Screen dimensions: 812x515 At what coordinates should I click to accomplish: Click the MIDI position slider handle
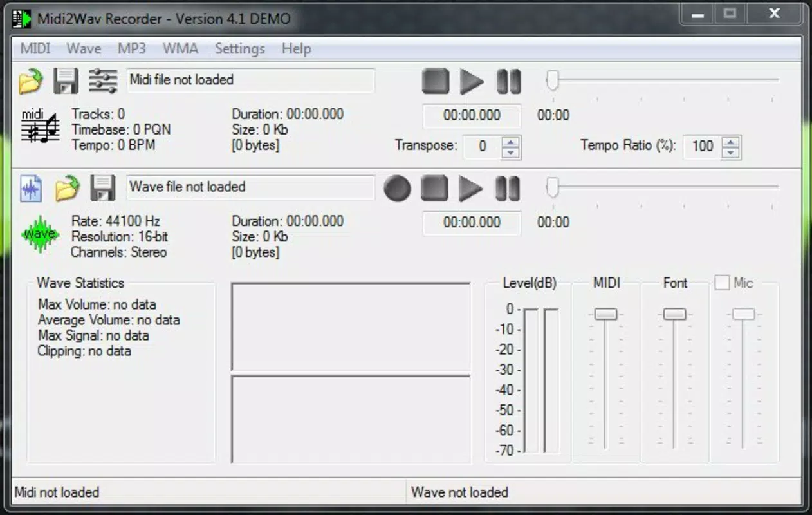tap(552, 80)
